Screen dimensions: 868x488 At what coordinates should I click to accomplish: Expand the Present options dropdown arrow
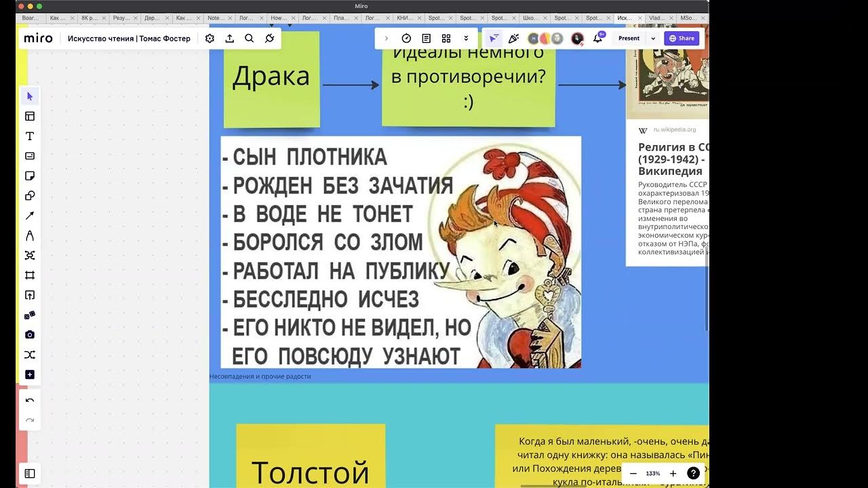653,39
